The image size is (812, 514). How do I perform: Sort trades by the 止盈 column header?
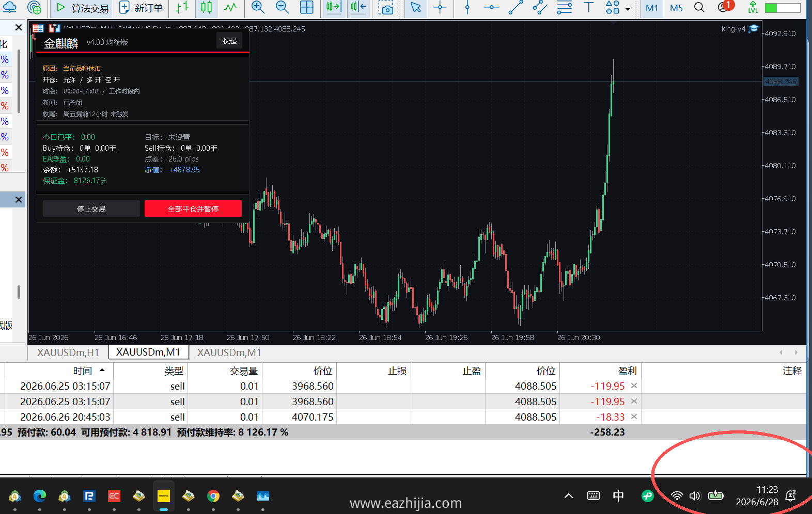pyautogui.click(x=471, y=371)
